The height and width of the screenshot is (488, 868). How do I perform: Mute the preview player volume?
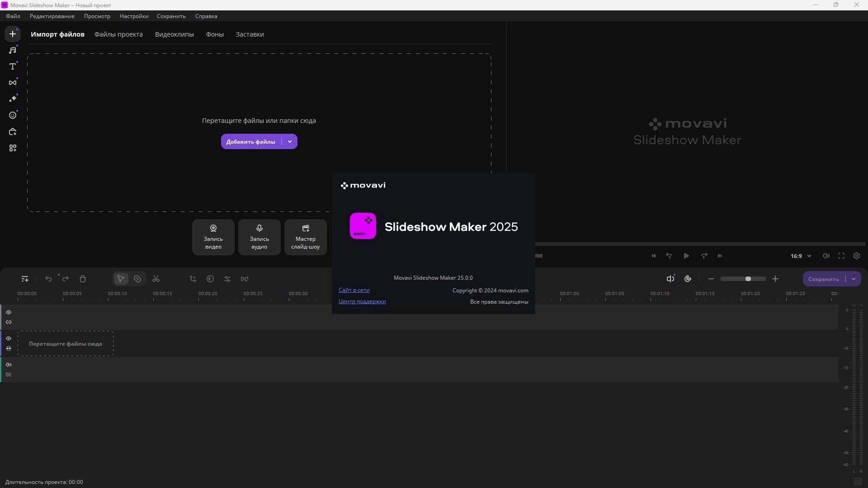click(x=826, y=256)
